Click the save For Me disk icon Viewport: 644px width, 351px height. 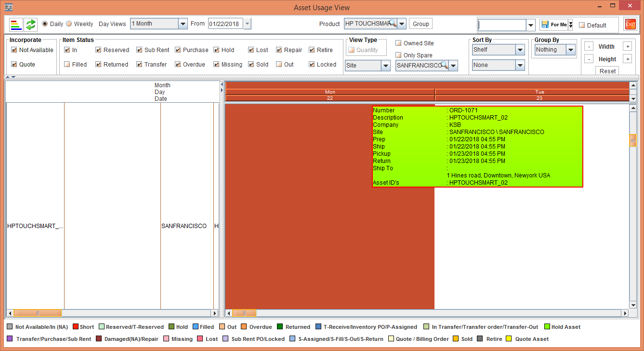point(545,25)
